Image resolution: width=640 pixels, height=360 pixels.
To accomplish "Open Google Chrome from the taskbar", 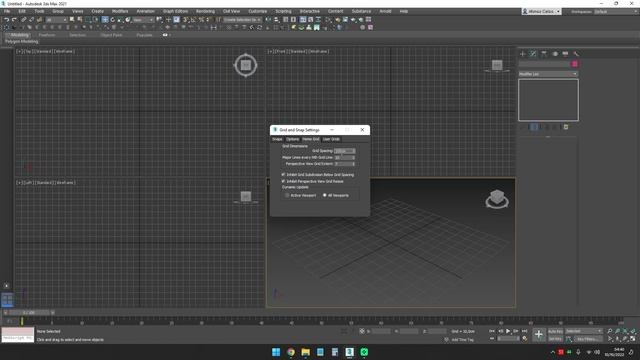I will click(x=291, y=352).
